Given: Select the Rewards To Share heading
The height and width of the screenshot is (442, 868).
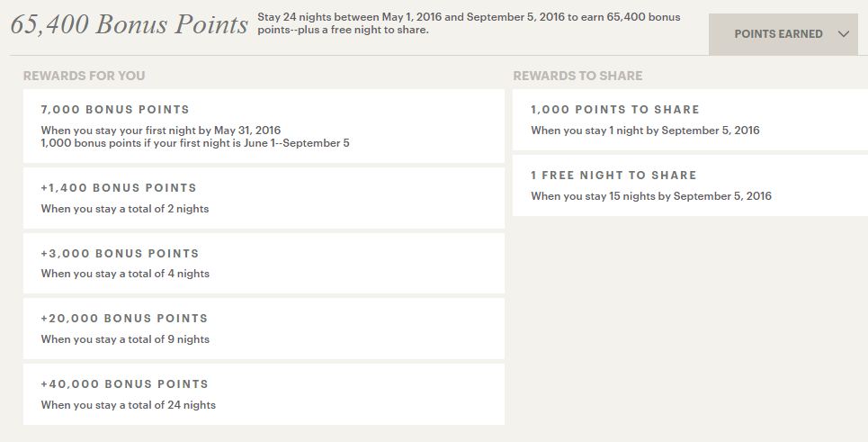Looking at the screenshot, I should coord(577,76).
